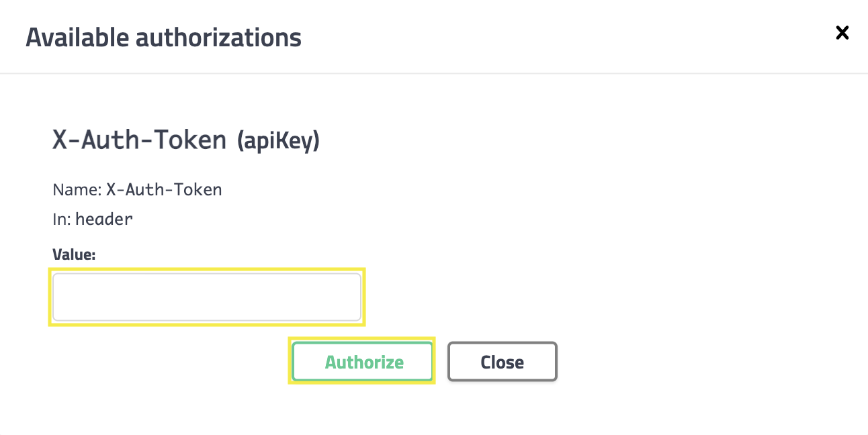Dismiss the dialog with the X icon
The width and height of the screenshot is (868, 435).
(842, 33)
